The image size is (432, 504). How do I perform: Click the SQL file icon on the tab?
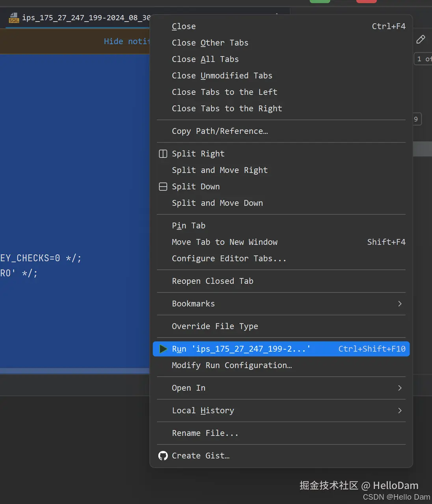point(14,18)
